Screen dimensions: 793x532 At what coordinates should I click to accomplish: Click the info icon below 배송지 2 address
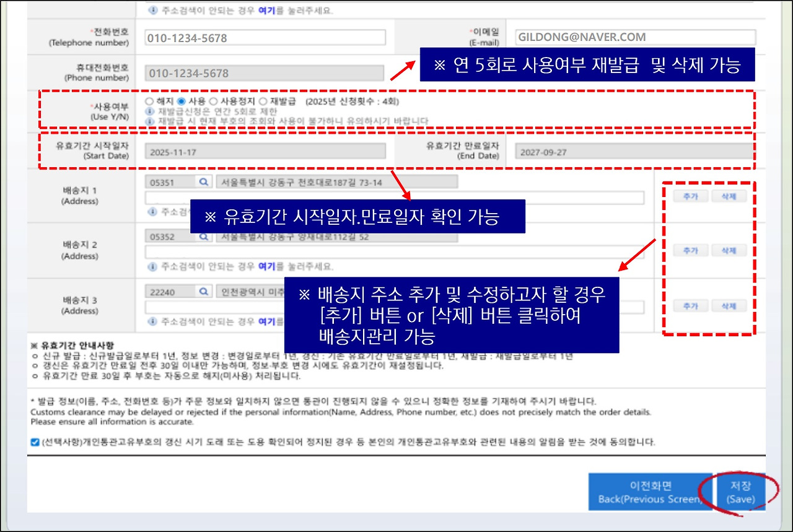coord(152,267)
